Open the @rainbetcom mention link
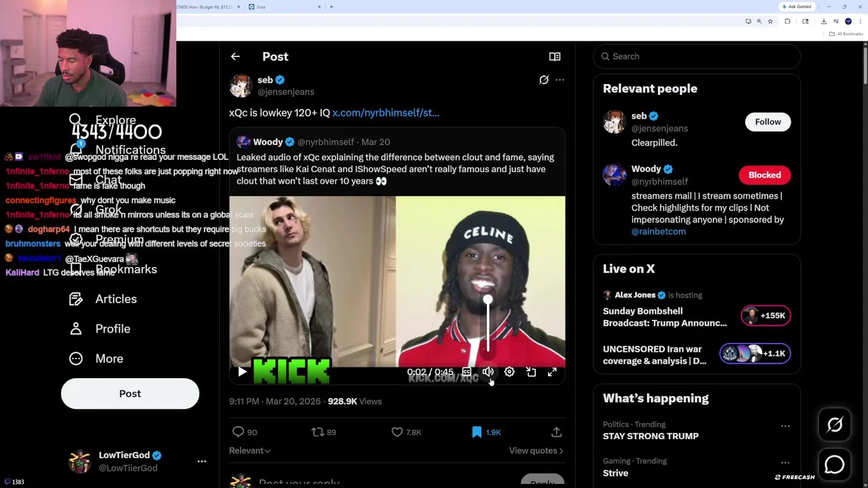Image resolution: width=868 pixels, height=488 pixels. click(x=658, y=232)
